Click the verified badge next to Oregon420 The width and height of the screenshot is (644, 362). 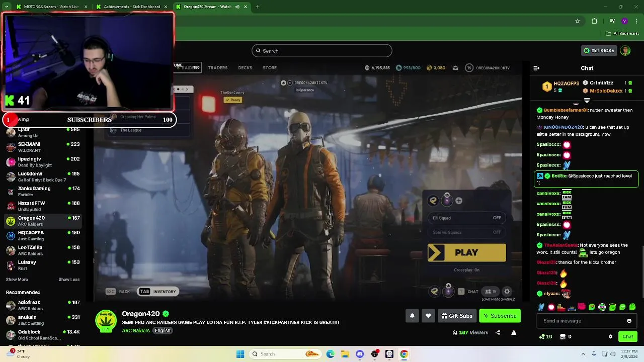(166, 314)
